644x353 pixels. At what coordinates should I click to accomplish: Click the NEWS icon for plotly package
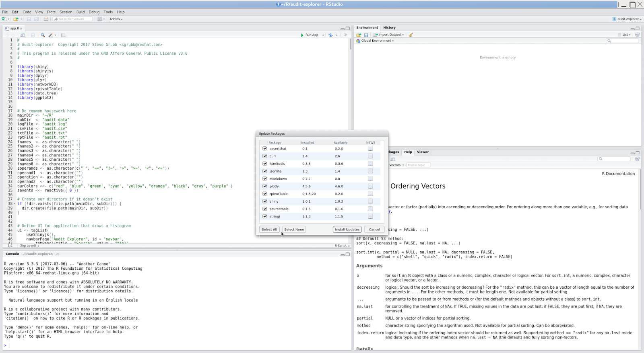370,186
